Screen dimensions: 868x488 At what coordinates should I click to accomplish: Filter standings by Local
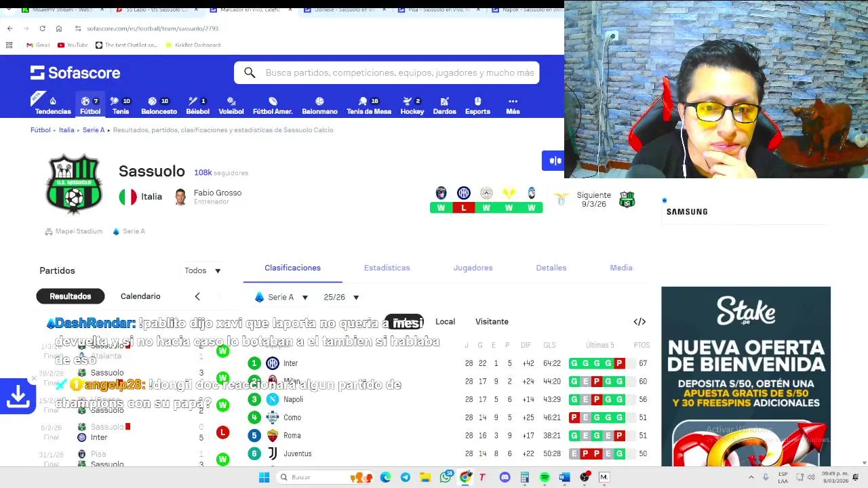[x=445, y=321]
